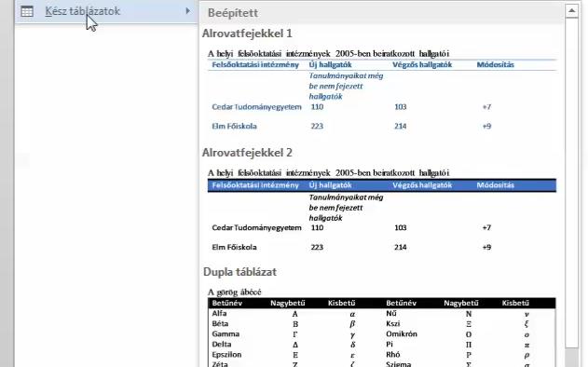
Task: Click the gallery vertical scrollbar track
Action: (571, 182)
